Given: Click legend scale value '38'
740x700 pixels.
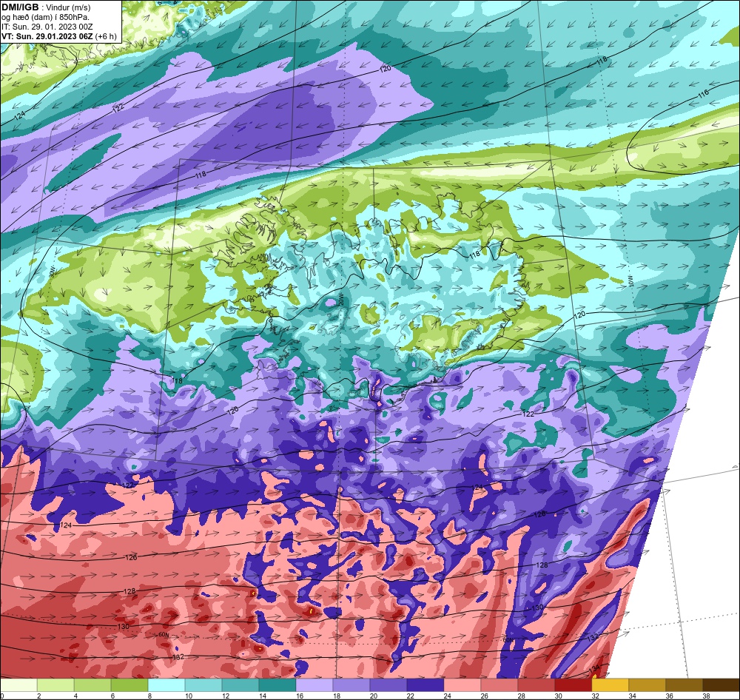Looking at the screenshot, I should click(706, 696).
